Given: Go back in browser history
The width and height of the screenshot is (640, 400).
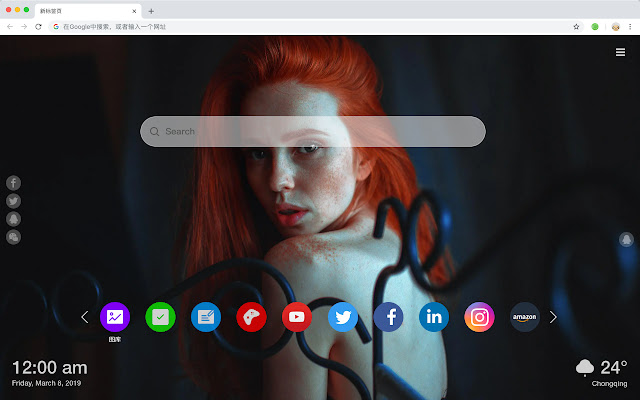Looking at the screenshot, I should coord(10,27).
